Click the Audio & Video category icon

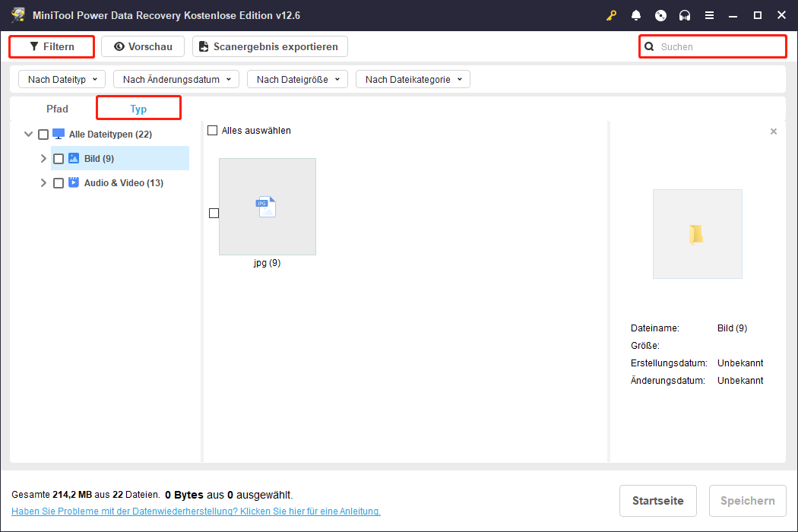[x=74, y=182]
